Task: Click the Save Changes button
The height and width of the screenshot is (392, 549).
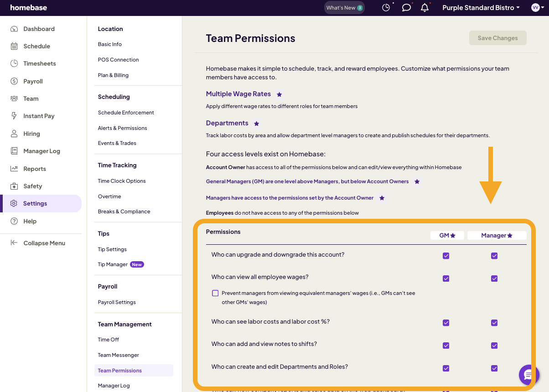Action: pyautogui.click(x=497, y=38)
